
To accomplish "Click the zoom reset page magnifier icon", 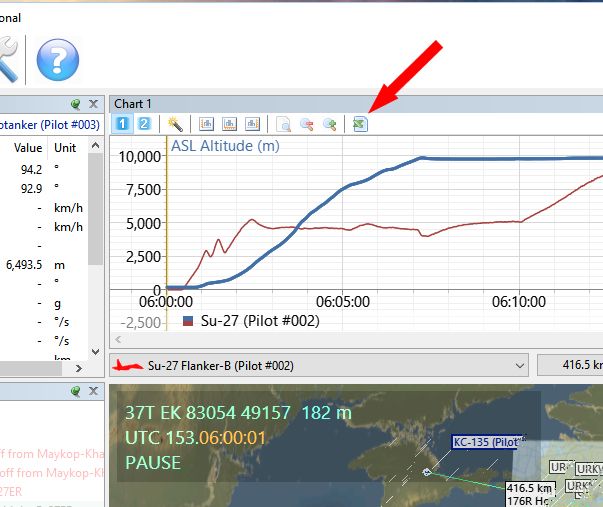I will click(x=284, y=124).
